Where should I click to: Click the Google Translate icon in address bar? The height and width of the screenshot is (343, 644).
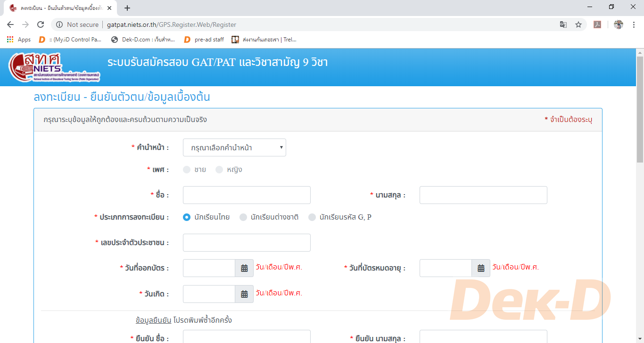click(x=563, y=24)
